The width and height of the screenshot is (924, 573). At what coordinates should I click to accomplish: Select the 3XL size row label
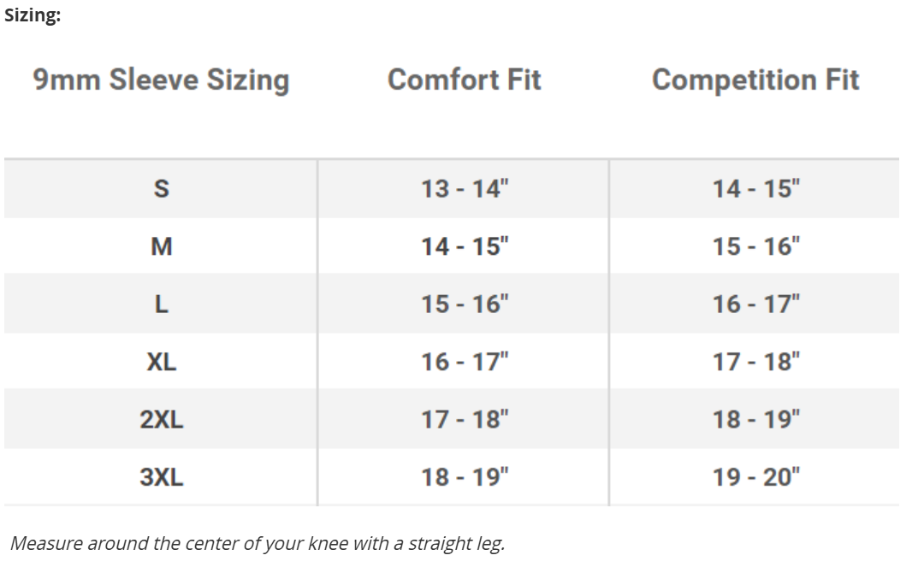tap(161, 477)
